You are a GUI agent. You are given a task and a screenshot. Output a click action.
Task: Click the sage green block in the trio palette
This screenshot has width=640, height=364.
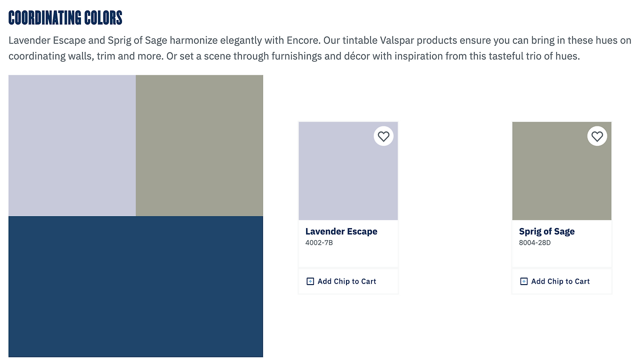click(199, 146)
